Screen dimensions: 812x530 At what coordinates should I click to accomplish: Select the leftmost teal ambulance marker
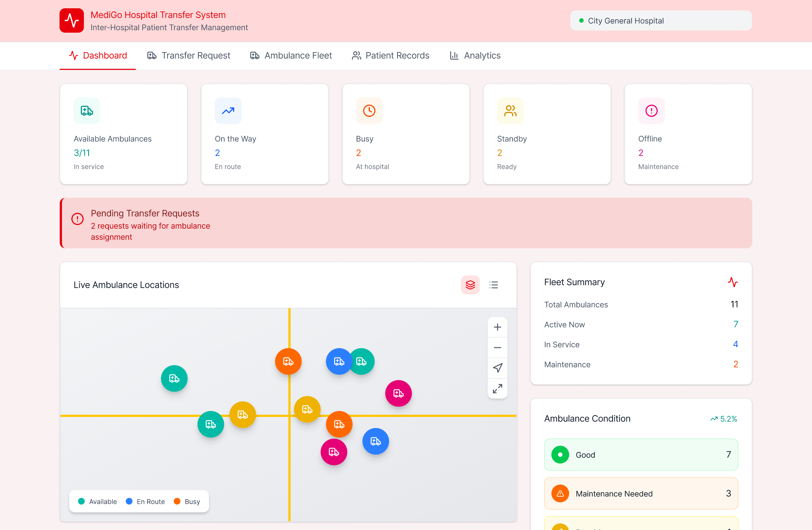tap(174, 379)
